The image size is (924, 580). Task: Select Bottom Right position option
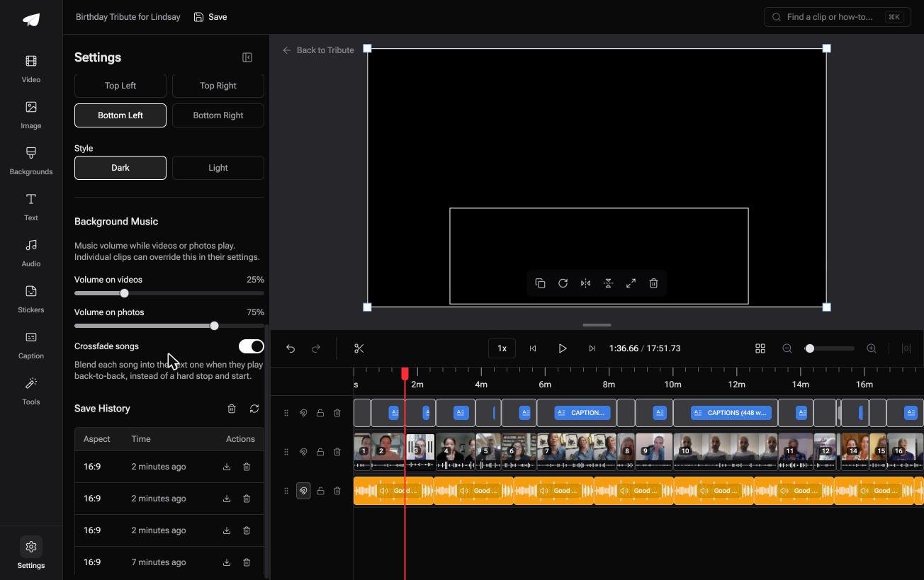tap(218, 115)
